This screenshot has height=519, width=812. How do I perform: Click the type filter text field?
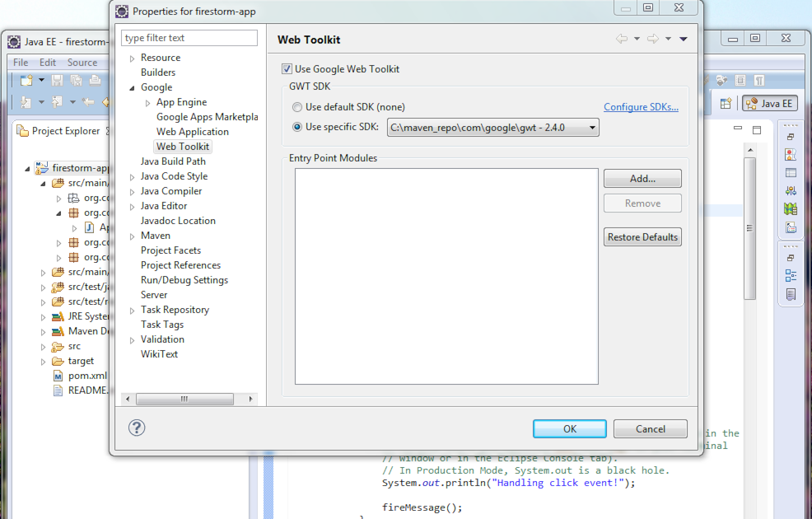[189, 38]
